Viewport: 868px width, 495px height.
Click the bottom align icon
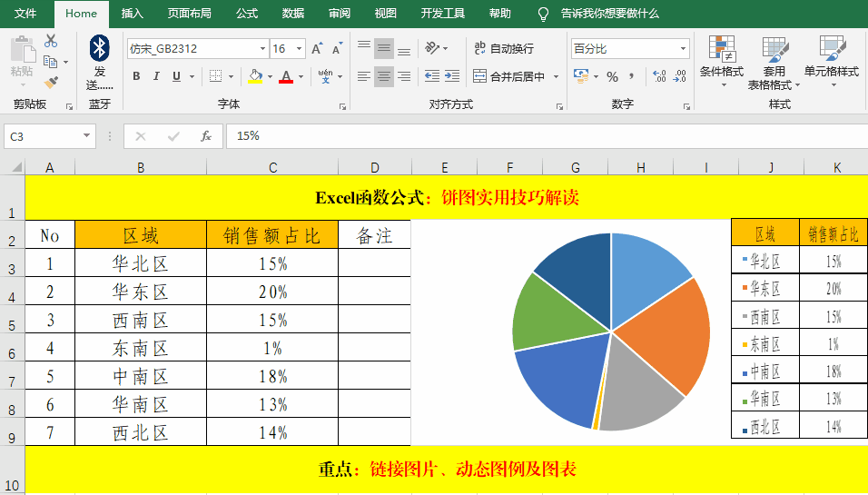click(404, 49)
